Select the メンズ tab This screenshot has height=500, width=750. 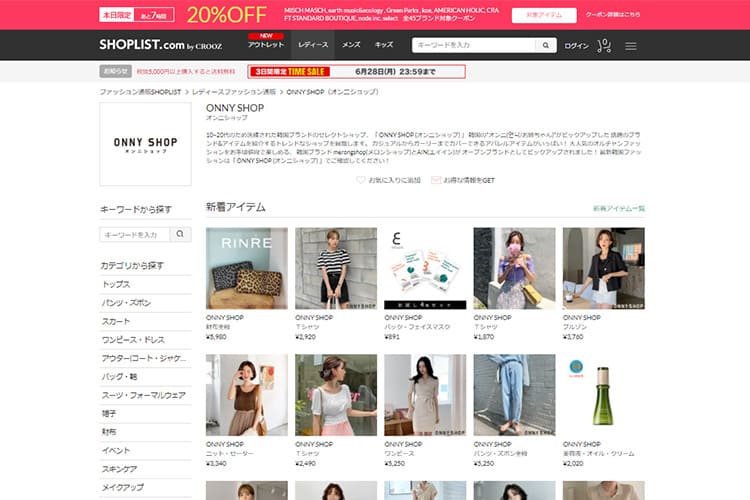tap(351, 44)
